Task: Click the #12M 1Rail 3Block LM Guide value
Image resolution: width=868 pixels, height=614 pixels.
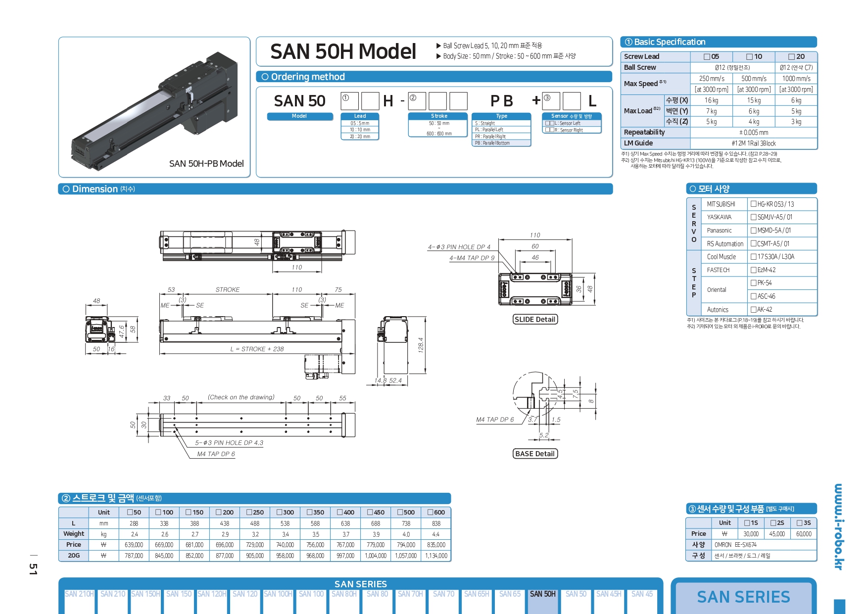Action: coord(754,143)
